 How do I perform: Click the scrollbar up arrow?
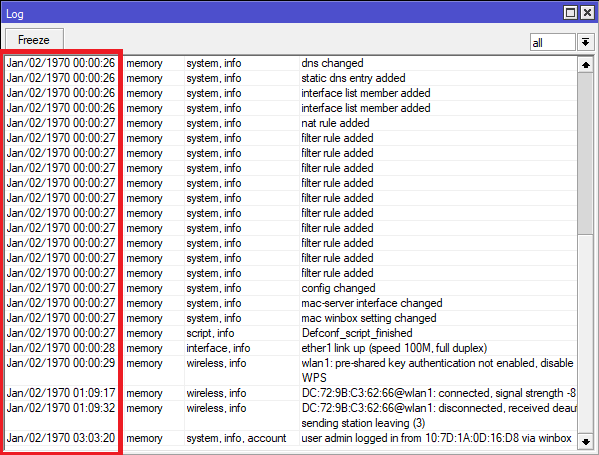click(x=586, y=65)
